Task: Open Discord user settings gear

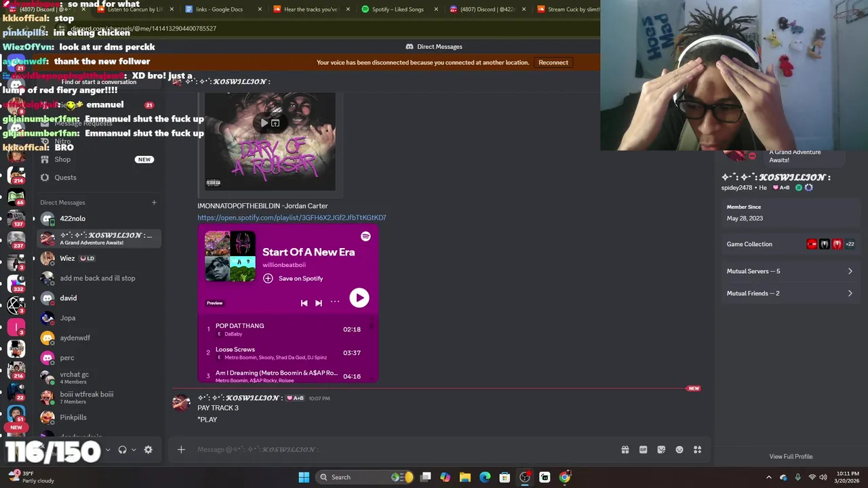Action: [149, 449]
